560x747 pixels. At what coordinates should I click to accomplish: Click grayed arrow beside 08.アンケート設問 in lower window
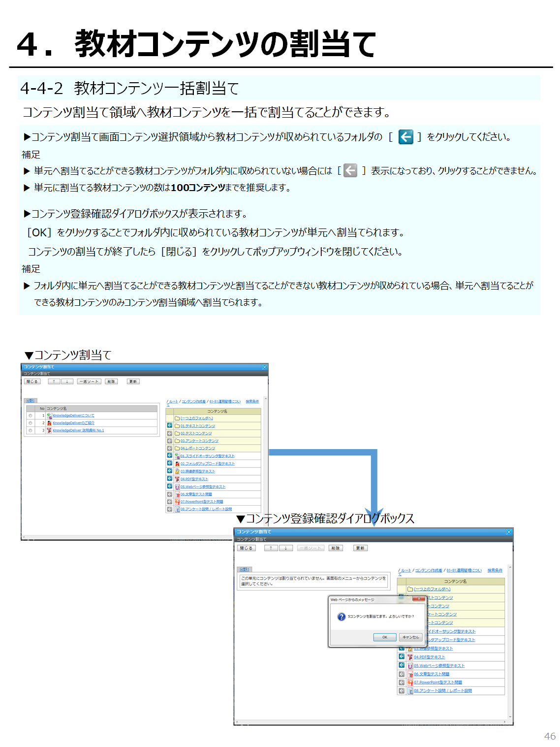[402, 690]
